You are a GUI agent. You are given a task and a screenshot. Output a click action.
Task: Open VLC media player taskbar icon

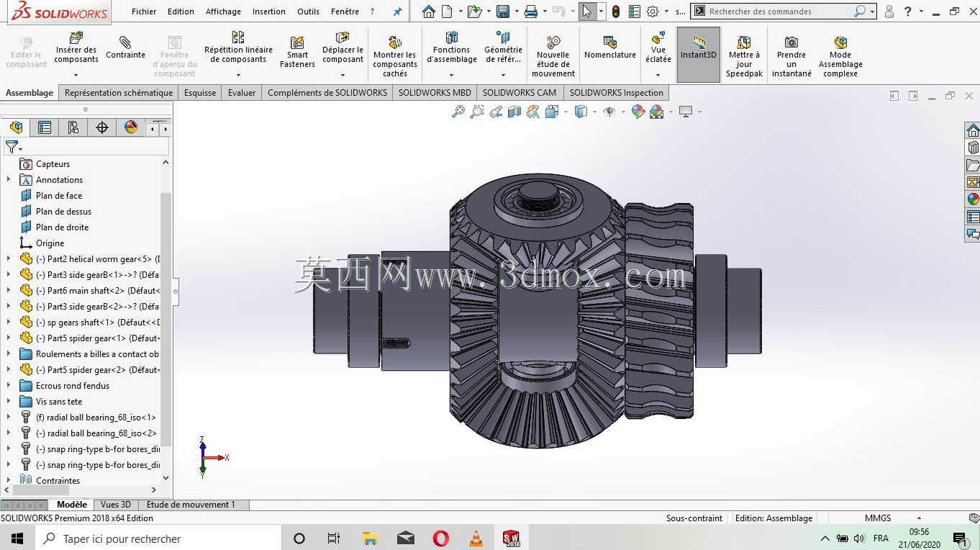tap(476, 538)
